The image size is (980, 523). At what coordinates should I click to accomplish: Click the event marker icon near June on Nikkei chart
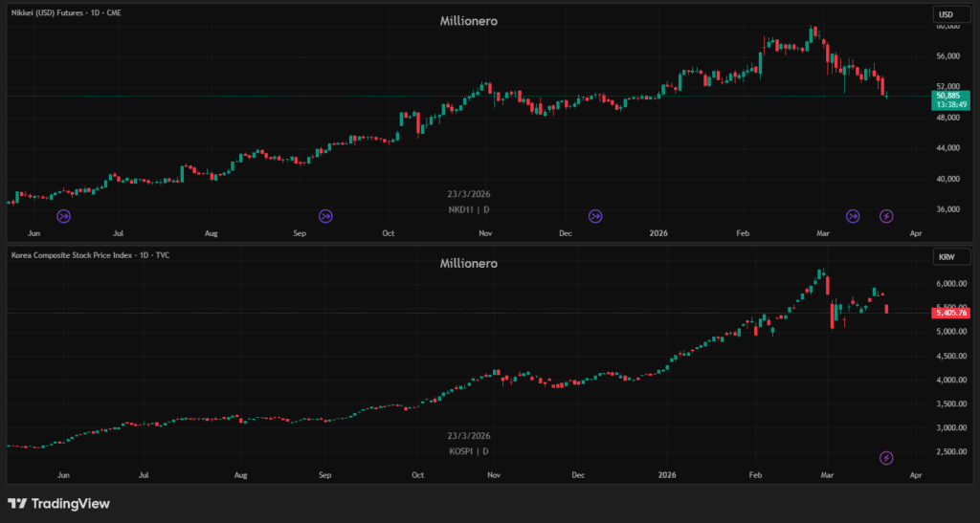click(64, 216)
